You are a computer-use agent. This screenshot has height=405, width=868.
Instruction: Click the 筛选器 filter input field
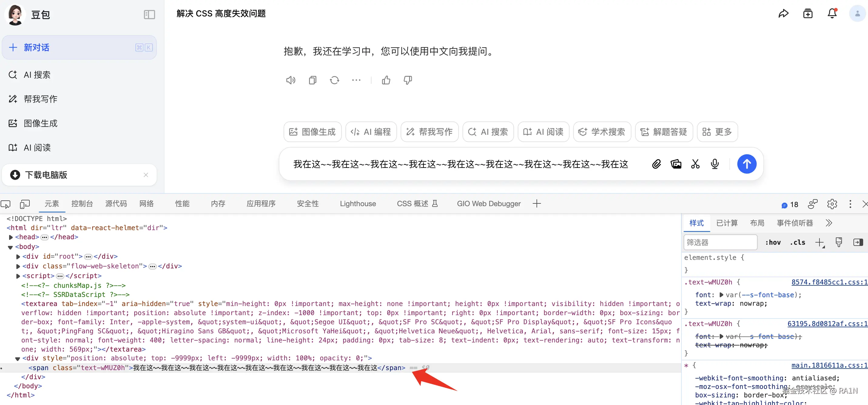click(720, 243)
